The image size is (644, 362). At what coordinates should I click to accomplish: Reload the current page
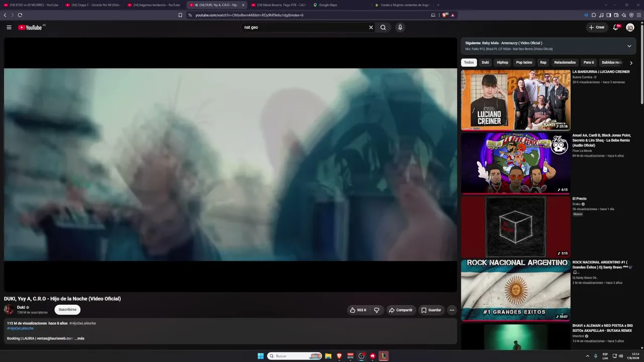(20, 15)
